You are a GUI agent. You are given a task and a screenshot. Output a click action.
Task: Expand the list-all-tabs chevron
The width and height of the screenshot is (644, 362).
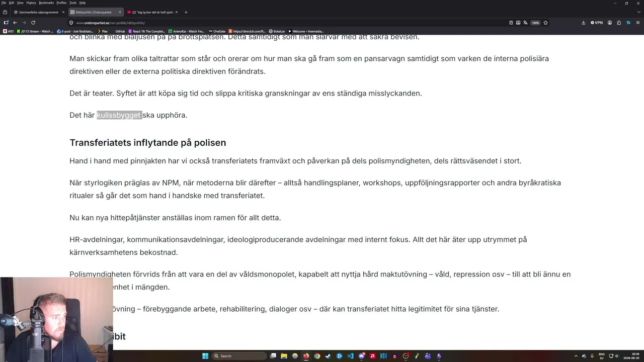pyautogui.click(x=638, y=12)
